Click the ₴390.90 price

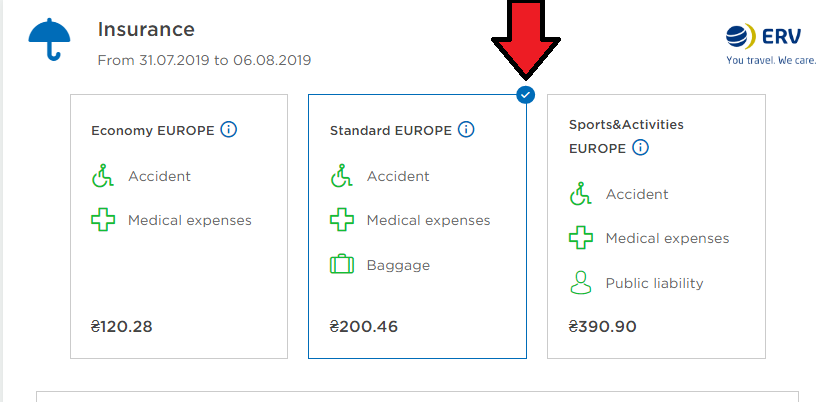(602, 326)
